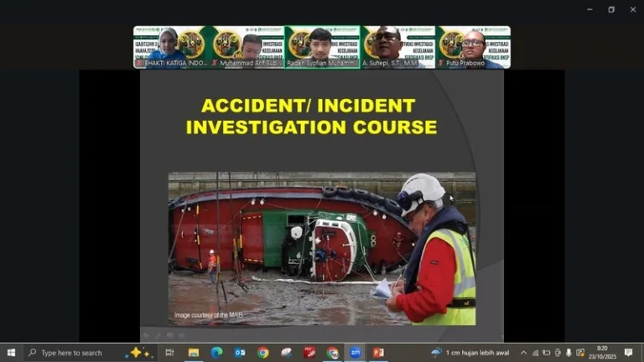Open the Windows notification center icon
The height and width of the screenshot is (362, 644).
coord(628,353)
